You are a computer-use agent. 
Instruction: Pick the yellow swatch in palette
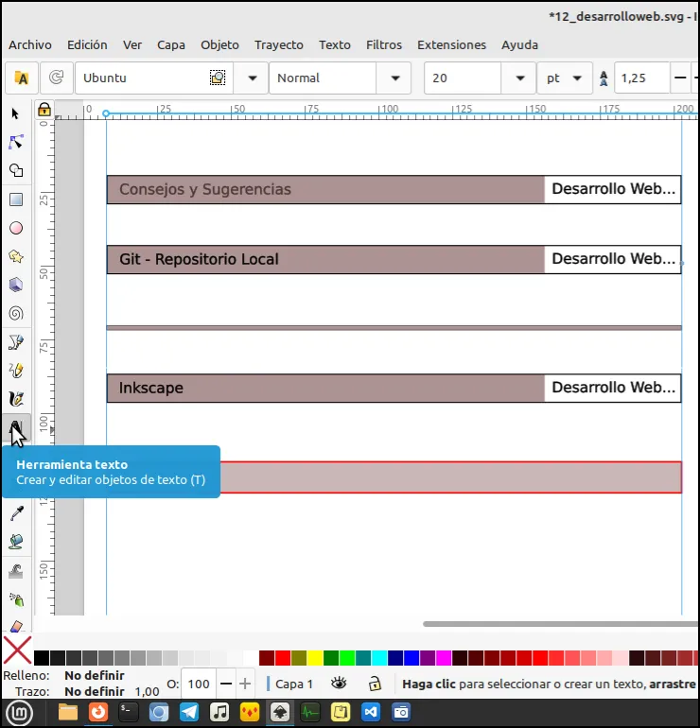click(315, 658)
